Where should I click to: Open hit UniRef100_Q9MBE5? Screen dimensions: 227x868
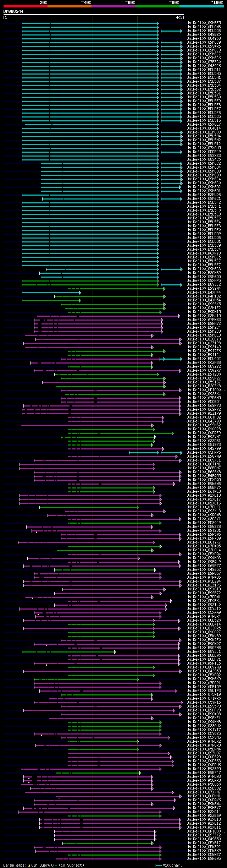coord(204,23)
